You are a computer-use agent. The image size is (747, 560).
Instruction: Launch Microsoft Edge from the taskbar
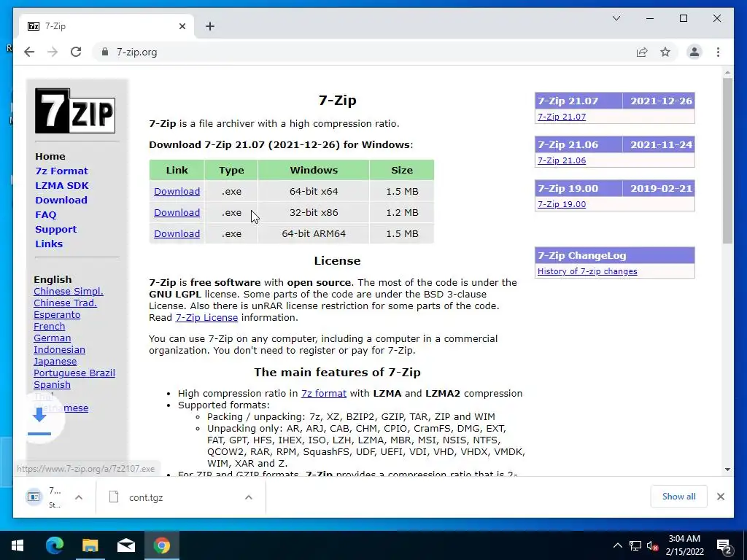point(54,545)
